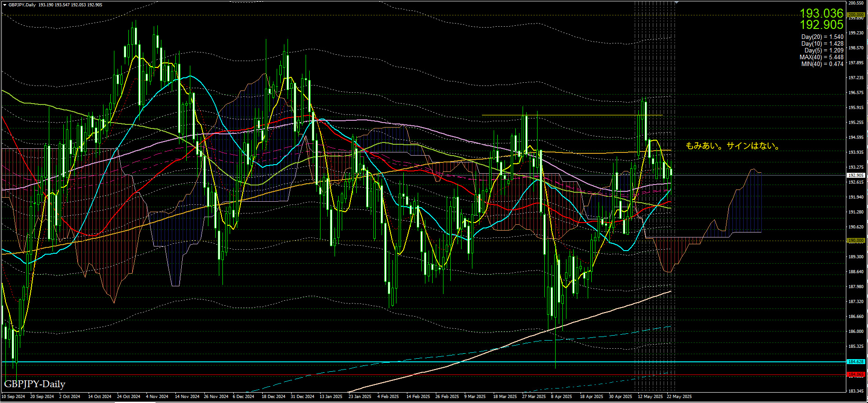This screenshot has height=403, width=868.
Task: Select the 190.000 yellow price label
Action: [856, 241]
